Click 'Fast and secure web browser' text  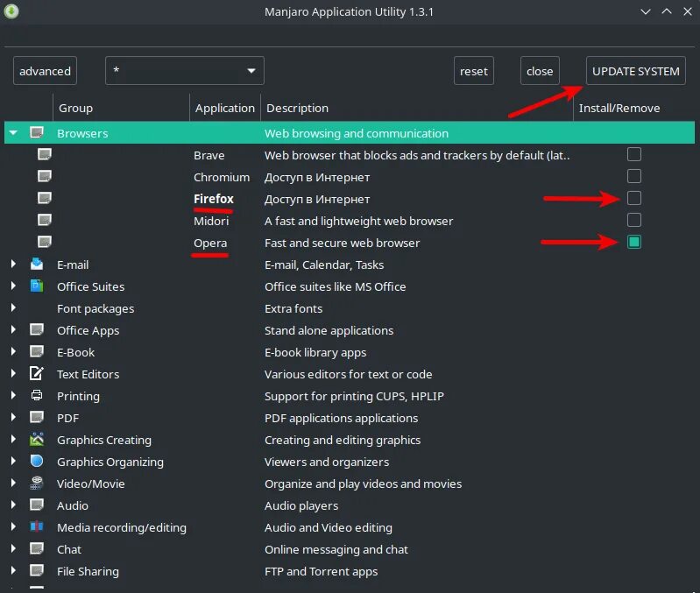(342, 243)
